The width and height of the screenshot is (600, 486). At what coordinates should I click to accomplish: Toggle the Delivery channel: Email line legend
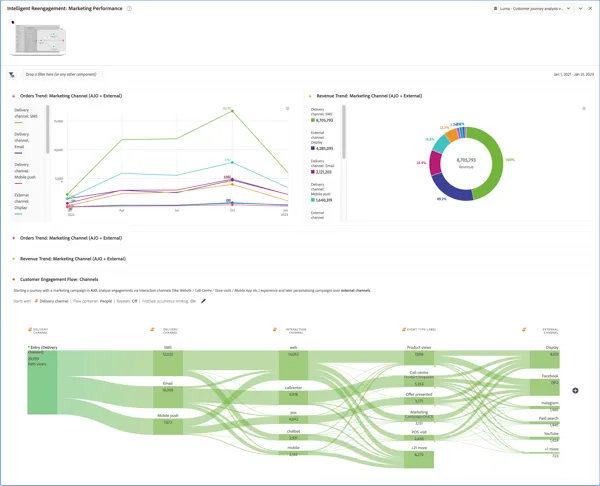click(21, 143)
